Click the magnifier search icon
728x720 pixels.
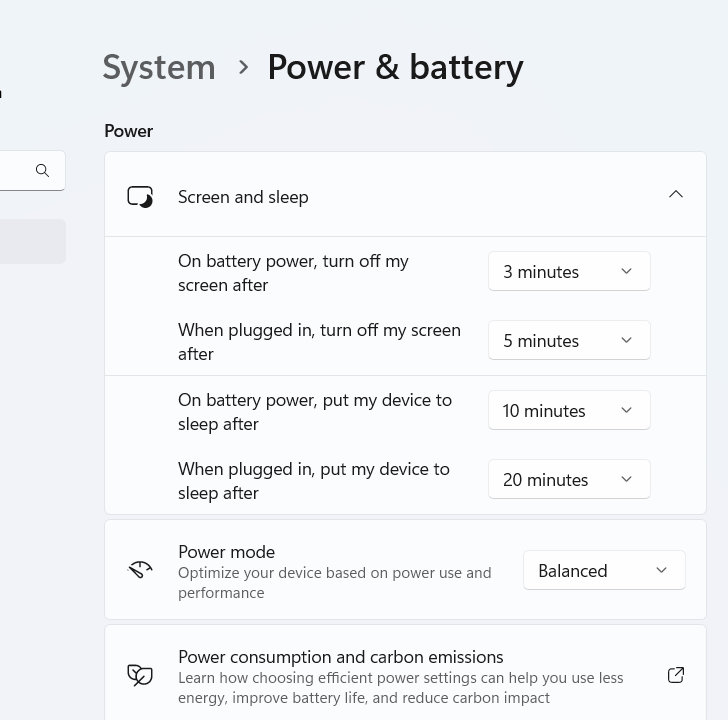[42, 171]
